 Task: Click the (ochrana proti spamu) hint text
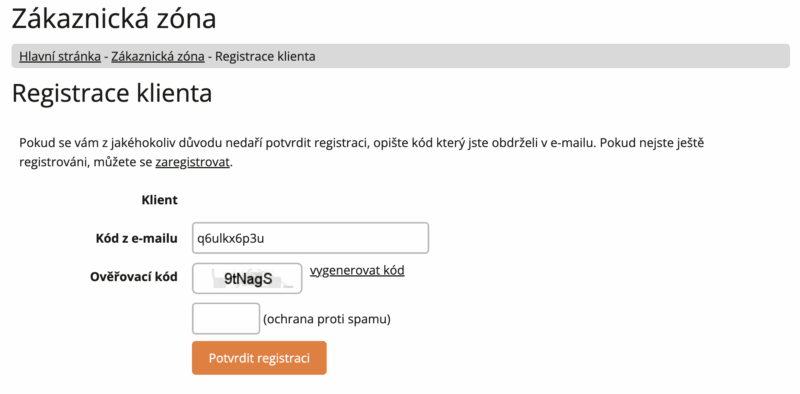(x=327, y=319)
